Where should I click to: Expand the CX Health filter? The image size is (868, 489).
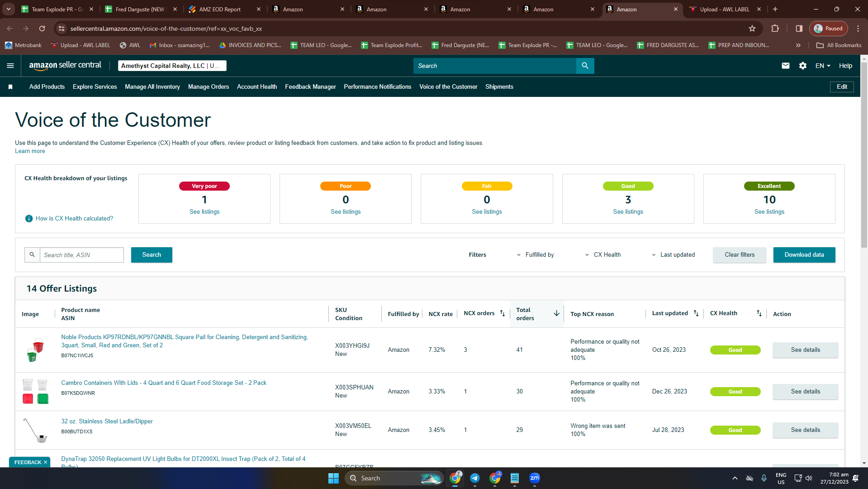click(603, 255)
